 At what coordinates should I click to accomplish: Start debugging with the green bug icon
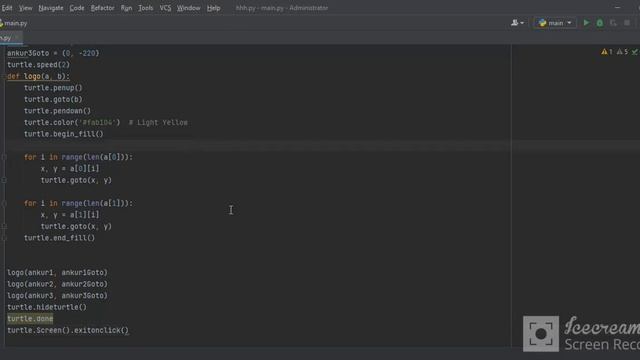[600, 23]
